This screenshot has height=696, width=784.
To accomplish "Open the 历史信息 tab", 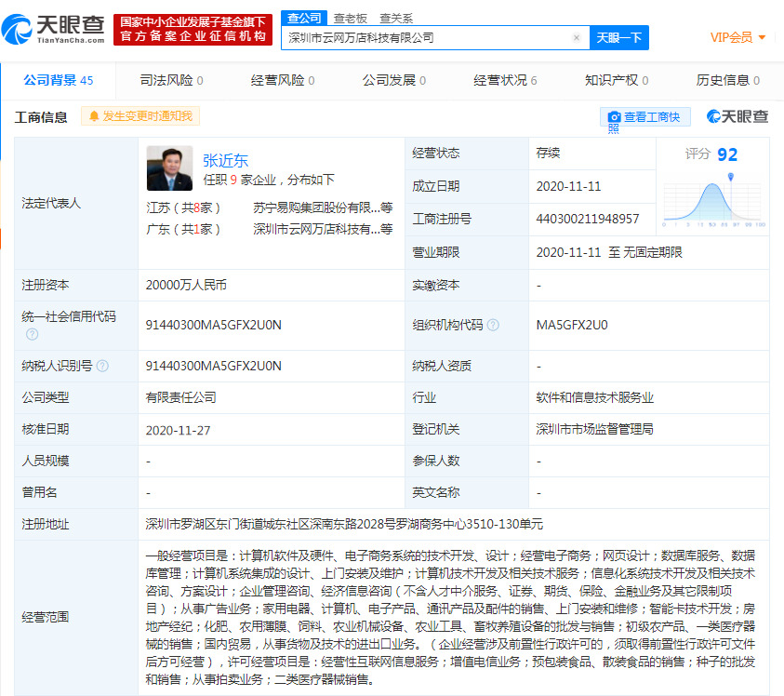I will click(x=728, y=80).
